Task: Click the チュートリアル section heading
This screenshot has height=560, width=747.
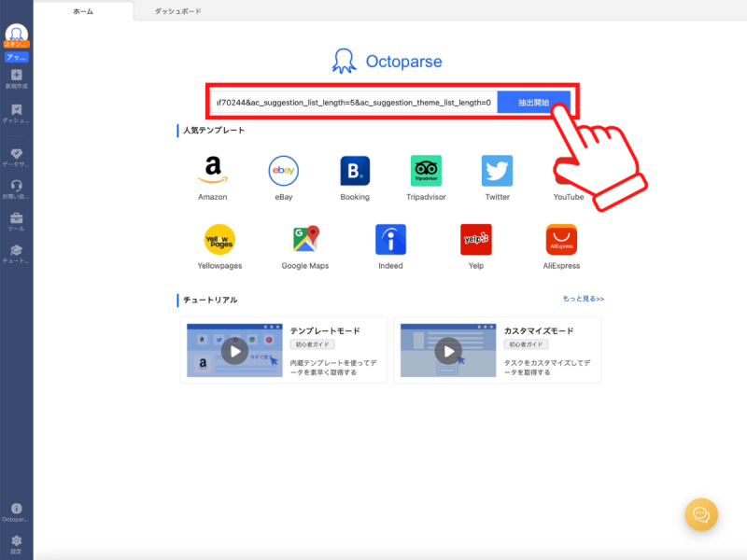Action: click(210, 300)
